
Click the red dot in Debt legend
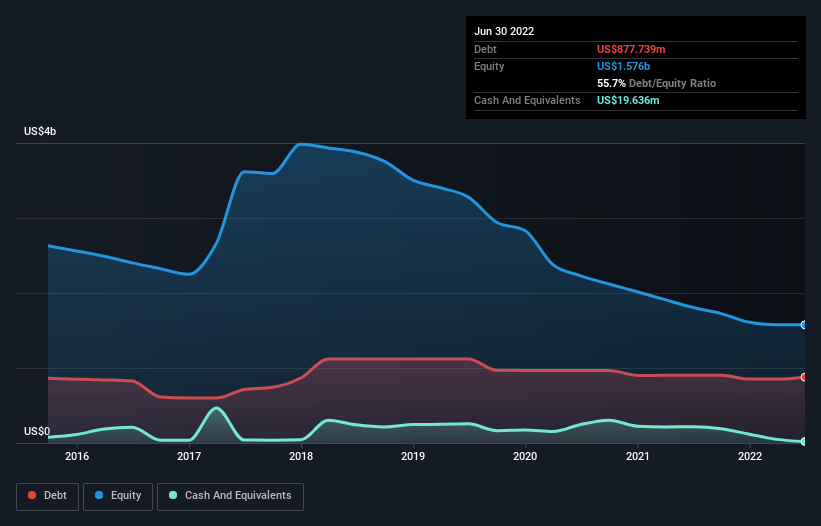[32, 495]
